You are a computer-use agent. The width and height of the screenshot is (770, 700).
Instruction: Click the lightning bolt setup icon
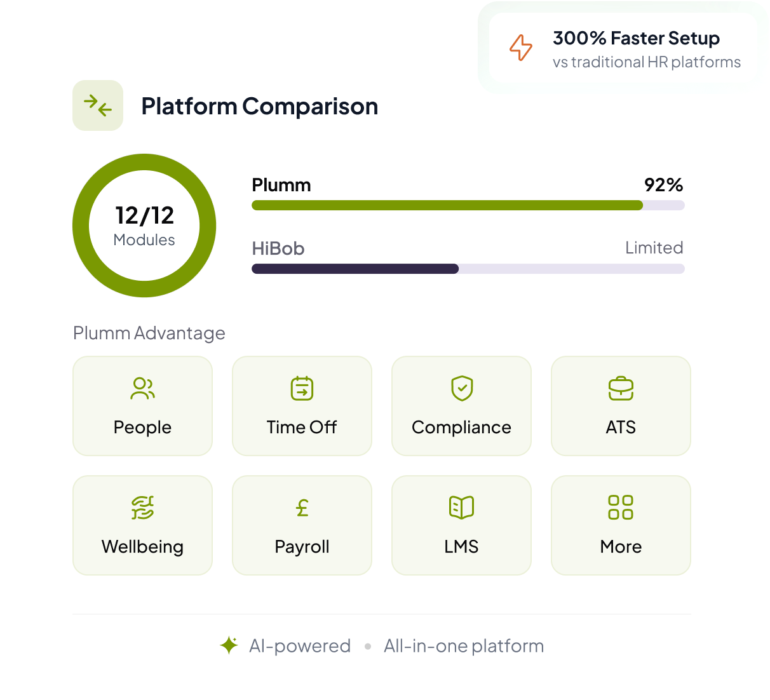pos(521,48)
